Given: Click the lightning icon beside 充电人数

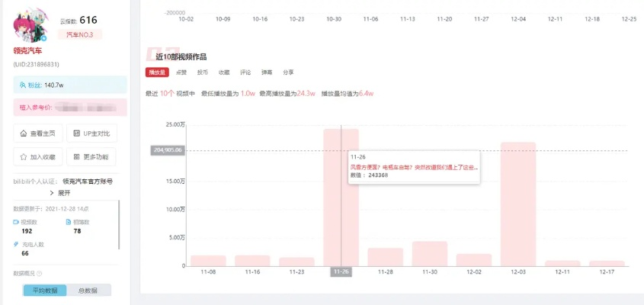Looking at the screenshot, I should 16,244.
